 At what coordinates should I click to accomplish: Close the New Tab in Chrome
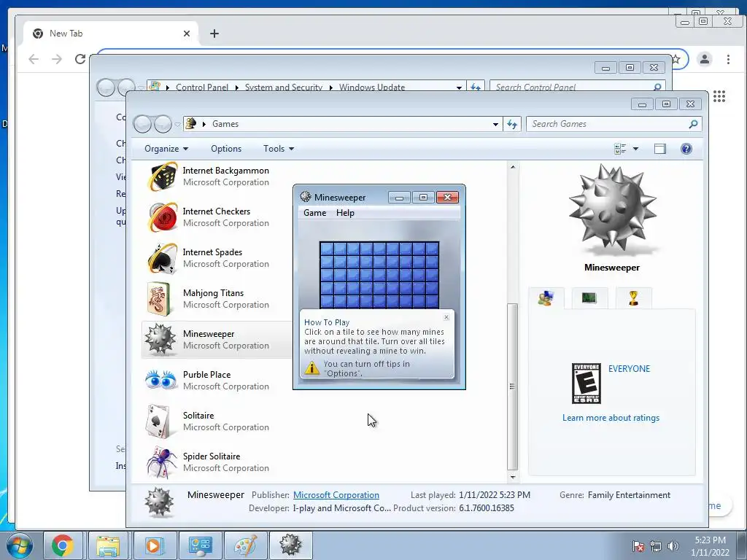pyautogui.click(x=187, y=34)
